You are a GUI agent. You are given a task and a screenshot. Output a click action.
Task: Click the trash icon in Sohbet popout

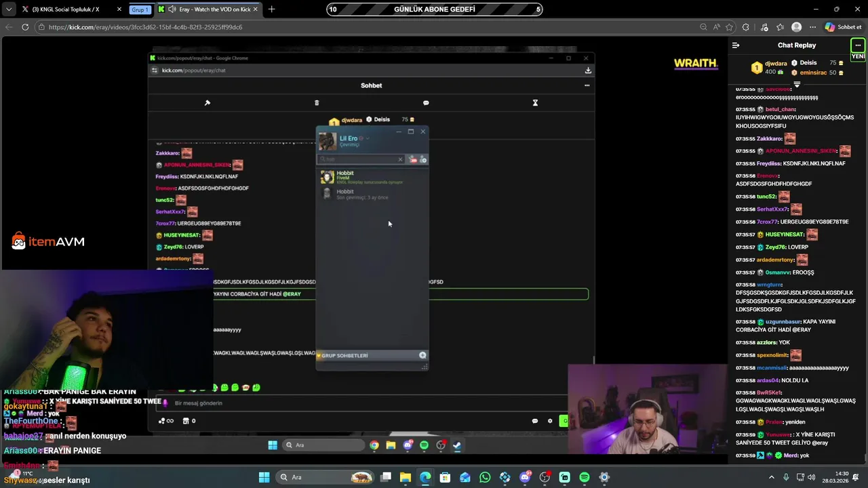point(317,103)
